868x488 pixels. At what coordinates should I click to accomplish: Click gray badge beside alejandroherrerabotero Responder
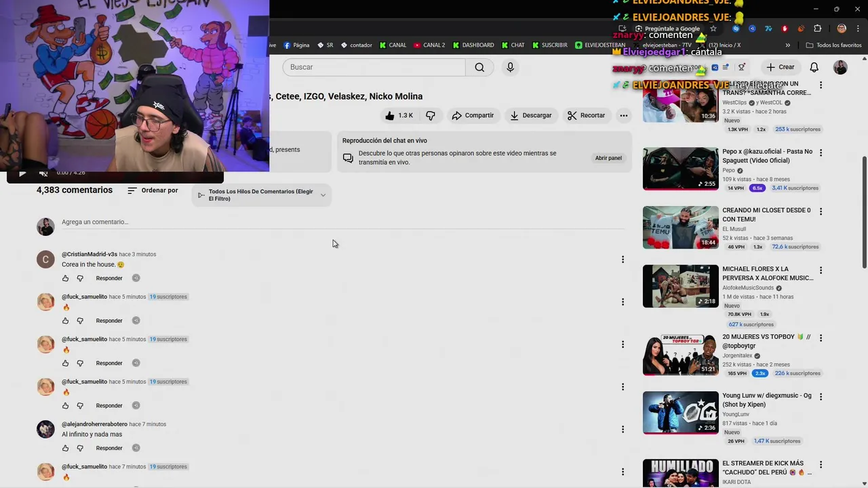(136, 448)
